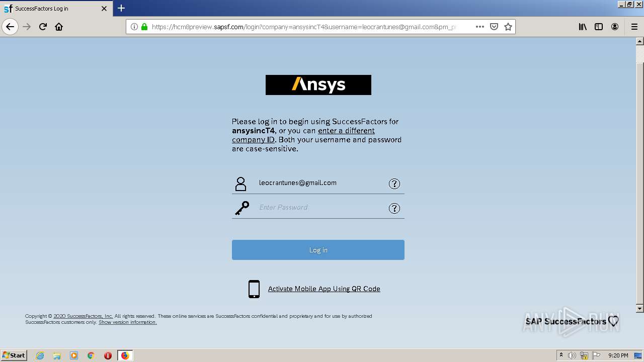Click the page scrollbar up arrow

click(x=640, y=41)
